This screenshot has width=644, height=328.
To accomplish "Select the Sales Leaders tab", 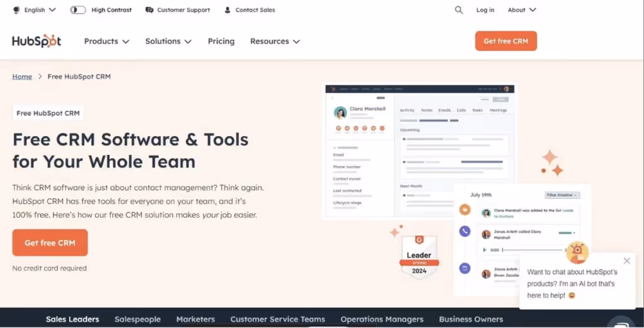I will 72,319.
